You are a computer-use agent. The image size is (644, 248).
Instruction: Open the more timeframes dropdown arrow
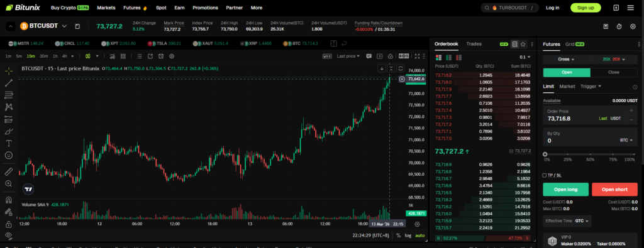click(73, 56)
